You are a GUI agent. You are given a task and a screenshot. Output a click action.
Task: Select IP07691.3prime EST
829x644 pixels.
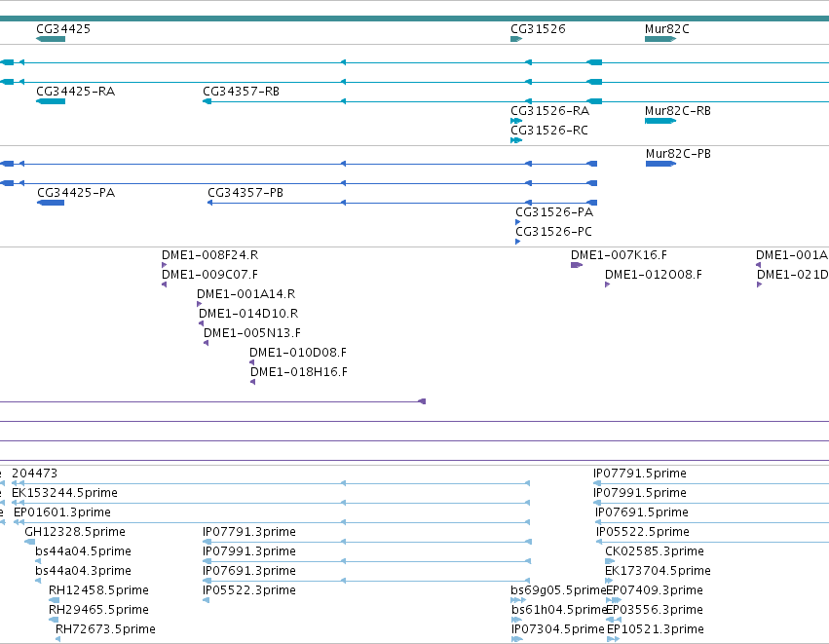pos(249,572)
